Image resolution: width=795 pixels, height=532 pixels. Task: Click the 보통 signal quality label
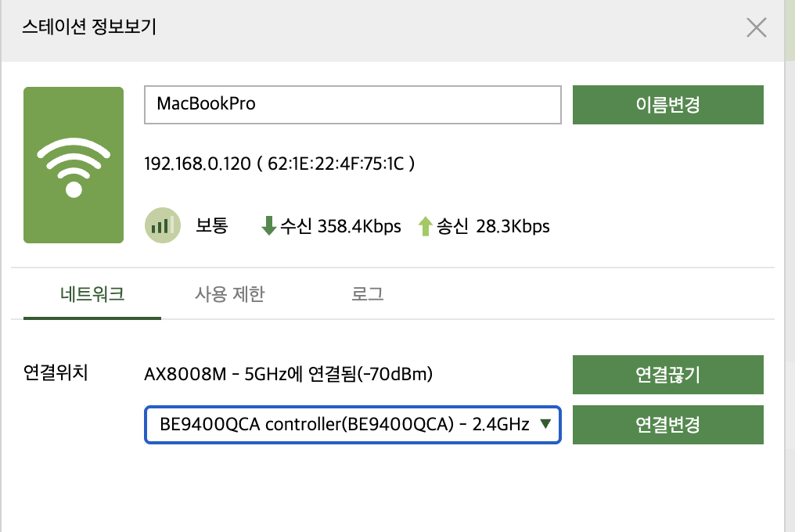[x=212, y=225]
